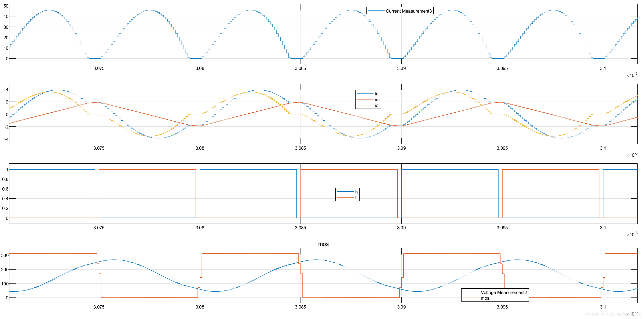Click the -4 y-axis tick of second plot

(x=6, y=139)
